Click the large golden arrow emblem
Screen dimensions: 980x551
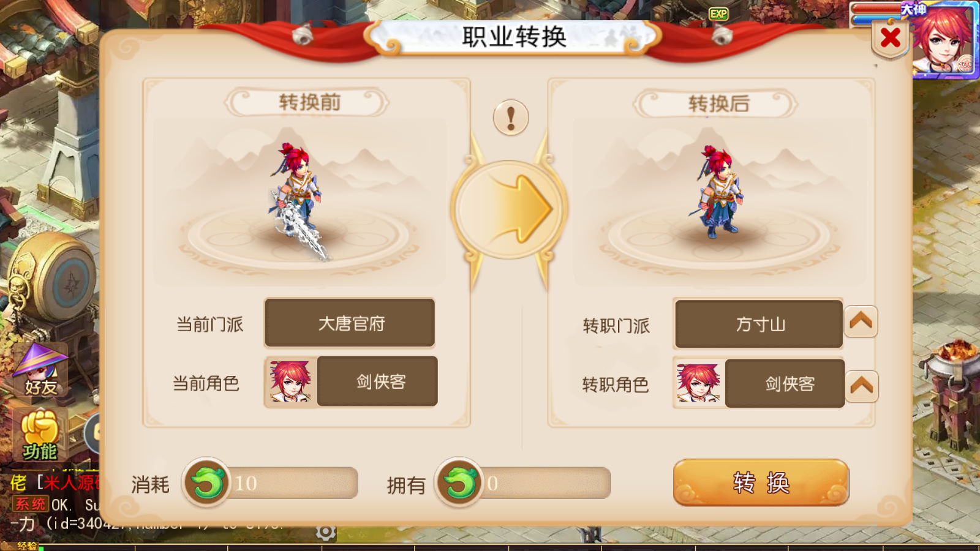click(x=510, y=209)
